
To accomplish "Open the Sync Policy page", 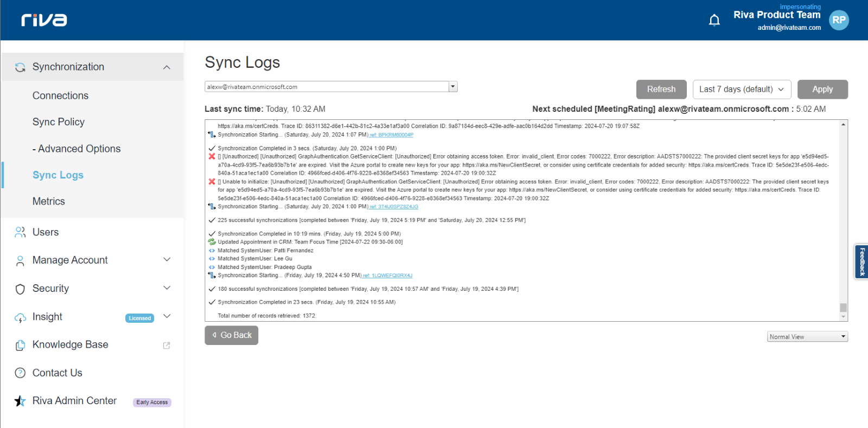I will (x=59, y=122).
